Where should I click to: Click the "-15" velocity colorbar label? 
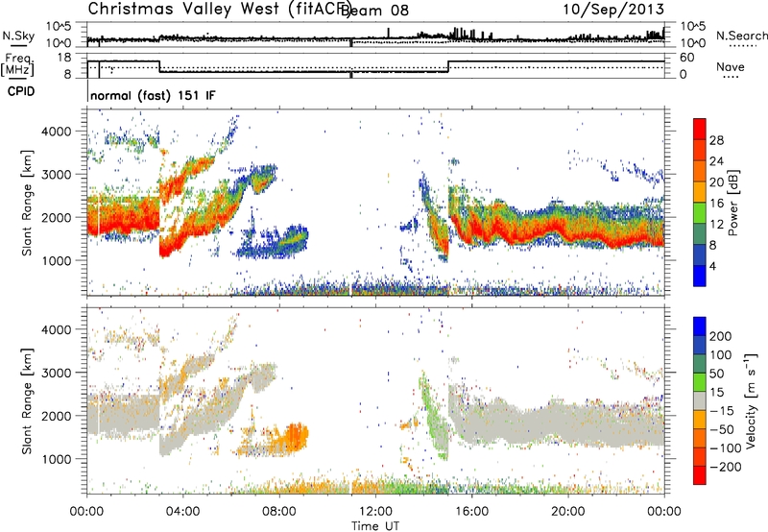click(721, 411)
